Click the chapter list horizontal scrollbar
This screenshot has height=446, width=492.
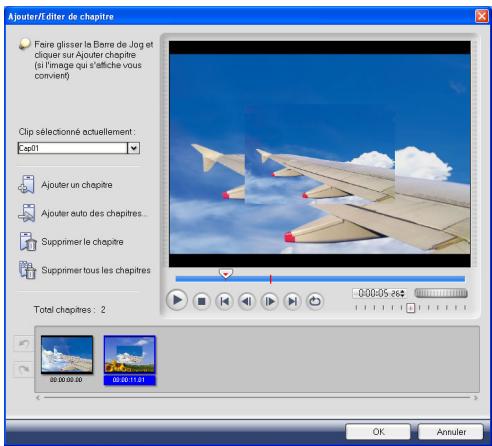[257, 397]
